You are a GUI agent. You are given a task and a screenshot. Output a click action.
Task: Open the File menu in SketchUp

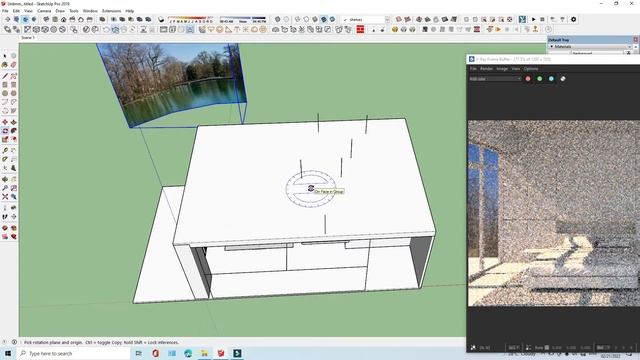tap(5, 11)
